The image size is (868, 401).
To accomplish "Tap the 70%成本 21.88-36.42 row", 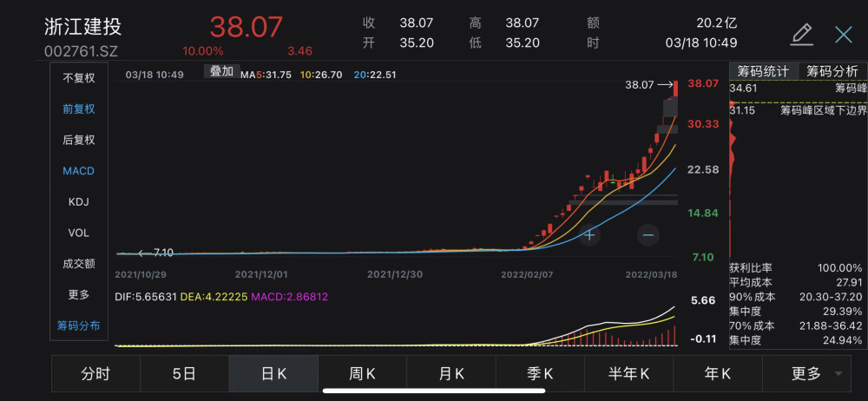I will 796,325.
